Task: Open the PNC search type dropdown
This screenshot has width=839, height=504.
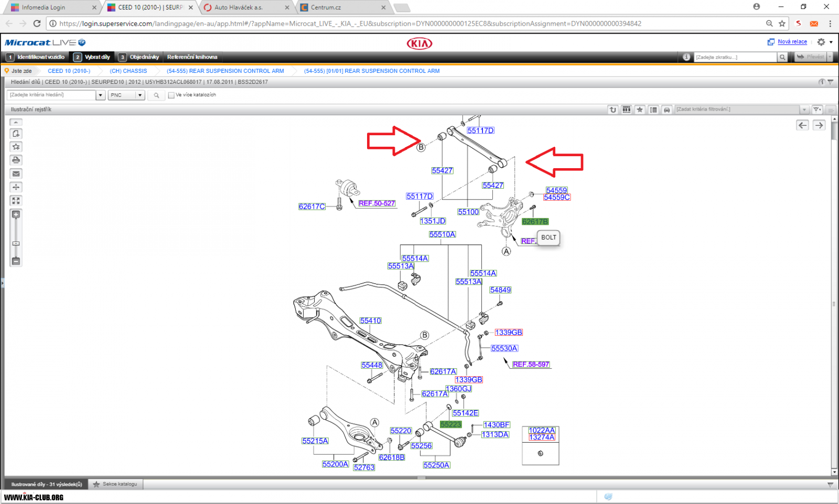Action: point(139,95)
